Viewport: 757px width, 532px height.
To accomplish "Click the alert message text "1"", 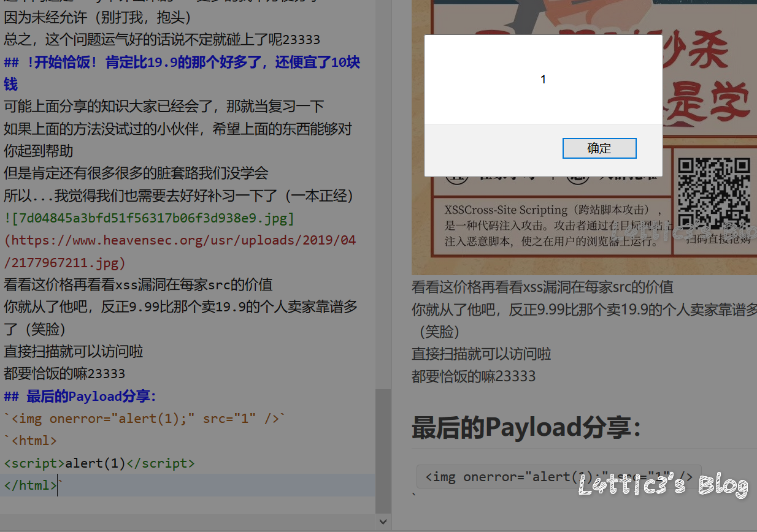I will [543, 80].
